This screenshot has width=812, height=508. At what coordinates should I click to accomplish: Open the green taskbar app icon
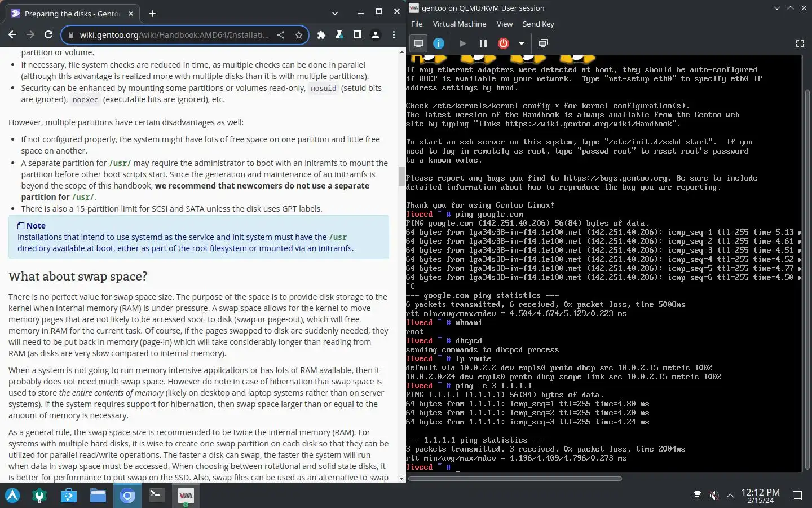click(x=39, y=496)
